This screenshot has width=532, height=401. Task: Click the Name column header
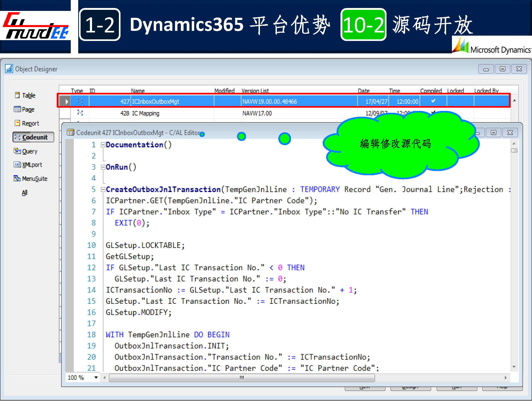pos(138,91)
